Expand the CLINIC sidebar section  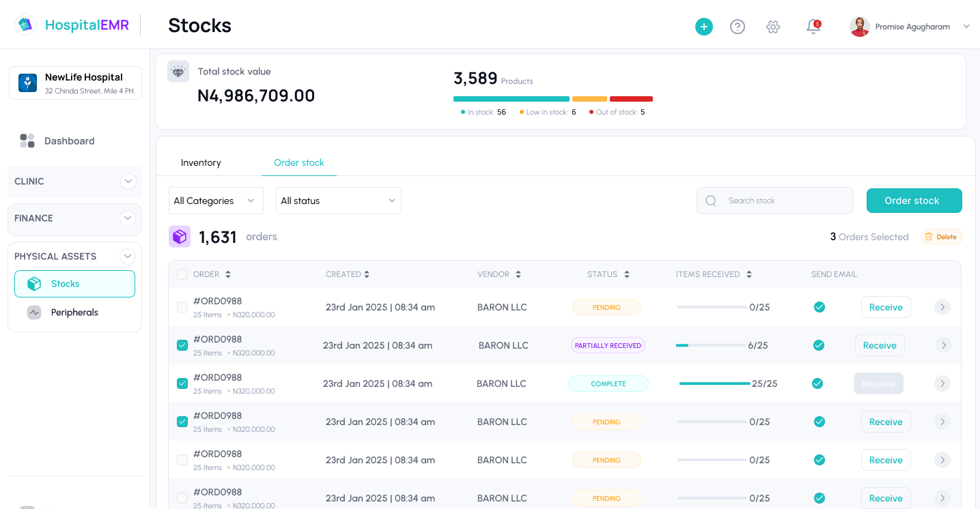tap(128, 181)
